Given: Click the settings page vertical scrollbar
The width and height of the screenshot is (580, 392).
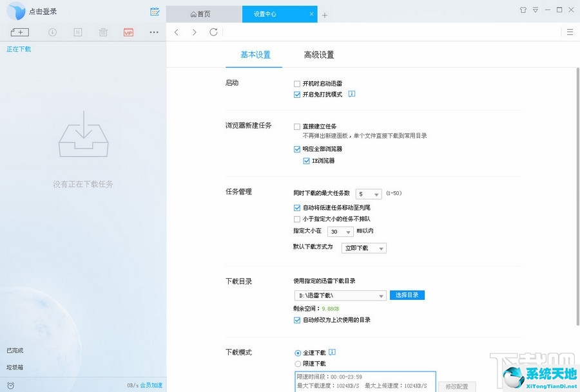Looking at the screenshot, I should click(x=578, y=196).
